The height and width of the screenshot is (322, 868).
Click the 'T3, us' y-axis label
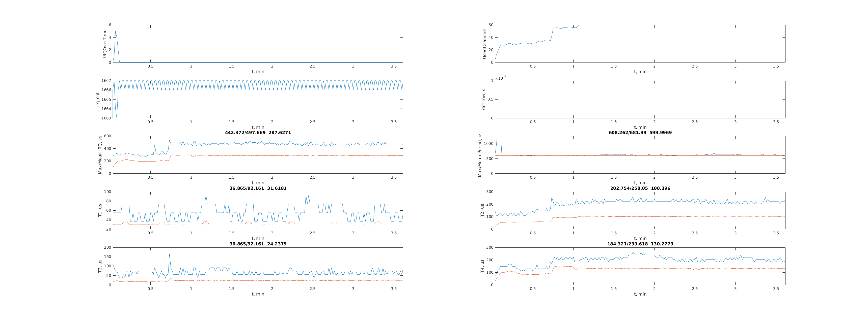(x=100, y=266)
